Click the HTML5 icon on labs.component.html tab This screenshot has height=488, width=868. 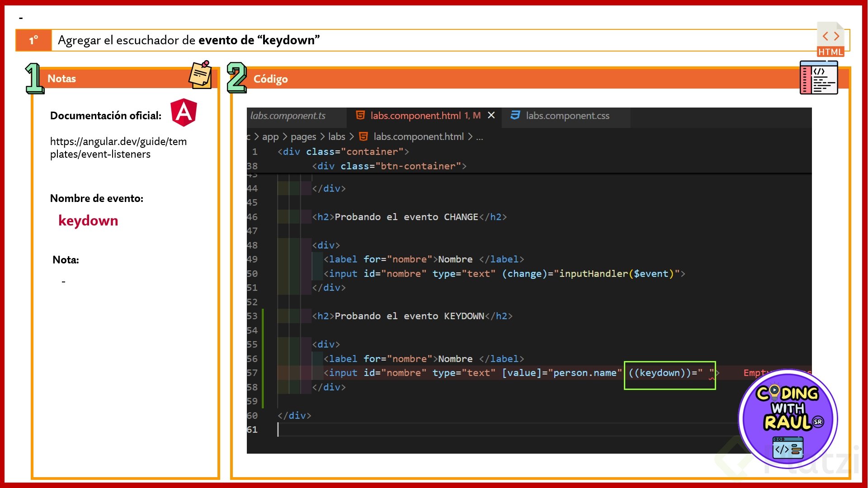(x=360, y=115)
